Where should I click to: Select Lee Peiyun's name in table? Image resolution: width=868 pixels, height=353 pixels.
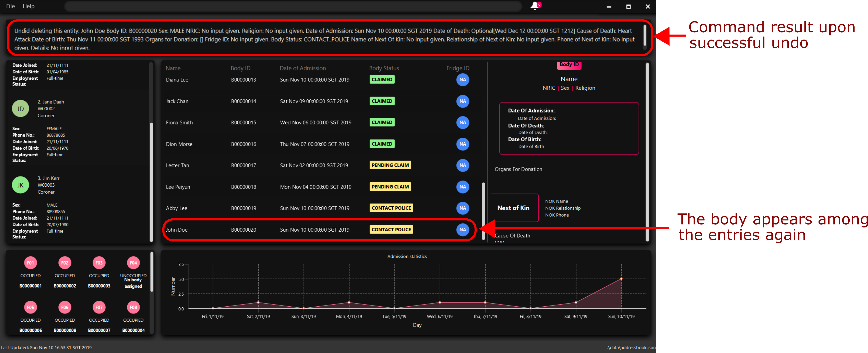(x=178, y=187)
